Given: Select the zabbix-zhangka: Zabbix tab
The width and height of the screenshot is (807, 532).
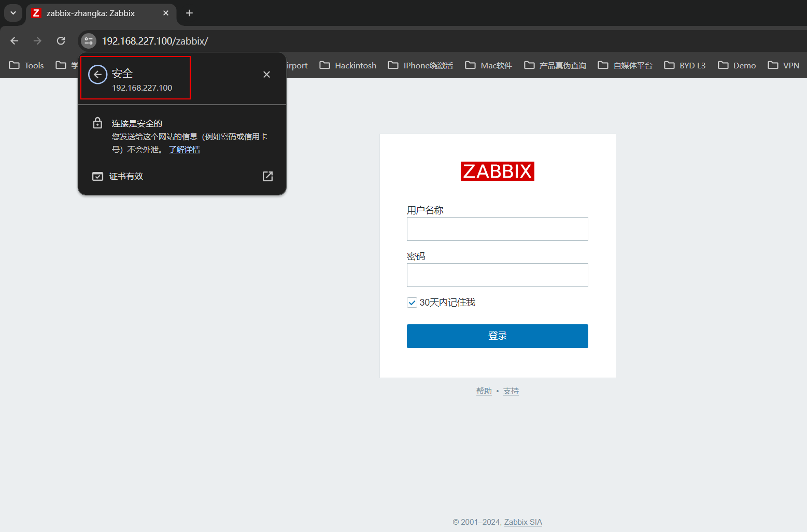Looking at the screenshot, I should point(101,13).
